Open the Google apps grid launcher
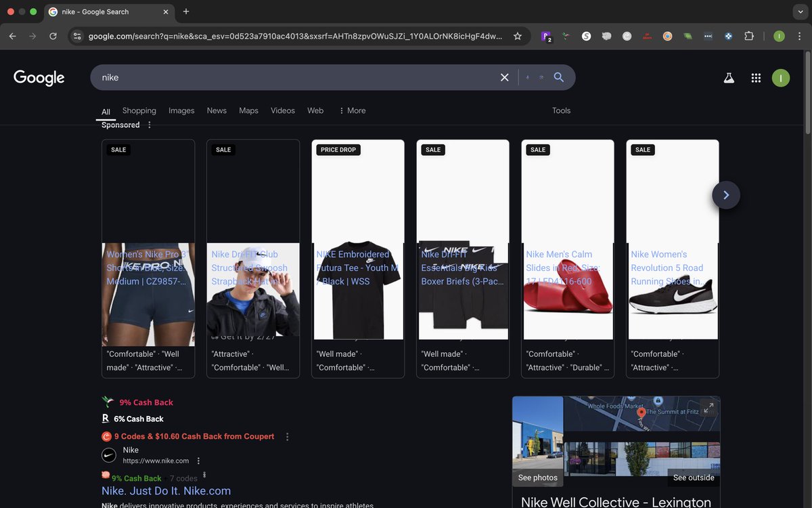This screenshot has height=508, width=812. click(x=756, y=77)
